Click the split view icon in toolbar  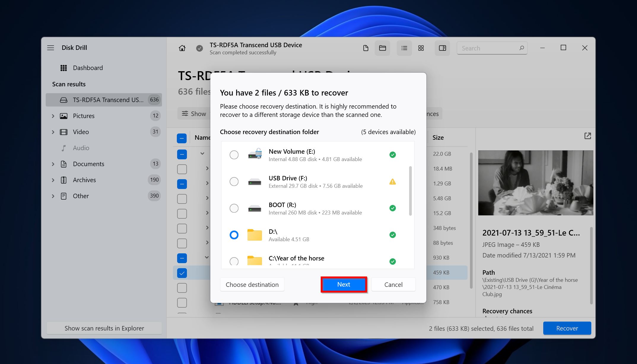point(442,48)
